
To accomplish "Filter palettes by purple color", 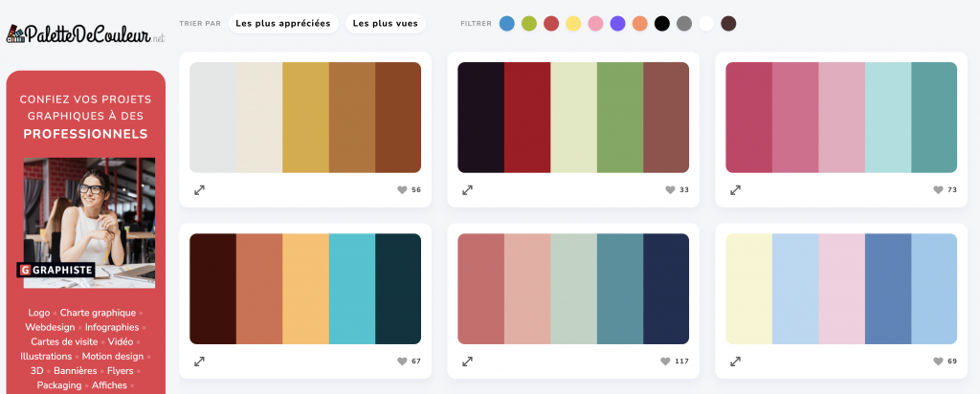I will pyautogui.click(x=617, y=23).
